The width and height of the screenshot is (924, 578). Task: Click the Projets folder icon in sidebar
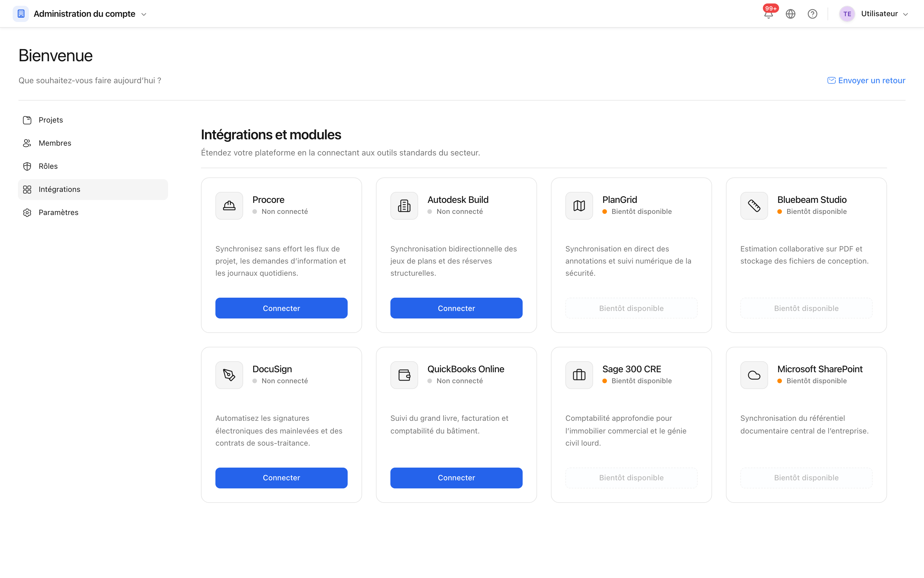[27, 120]
